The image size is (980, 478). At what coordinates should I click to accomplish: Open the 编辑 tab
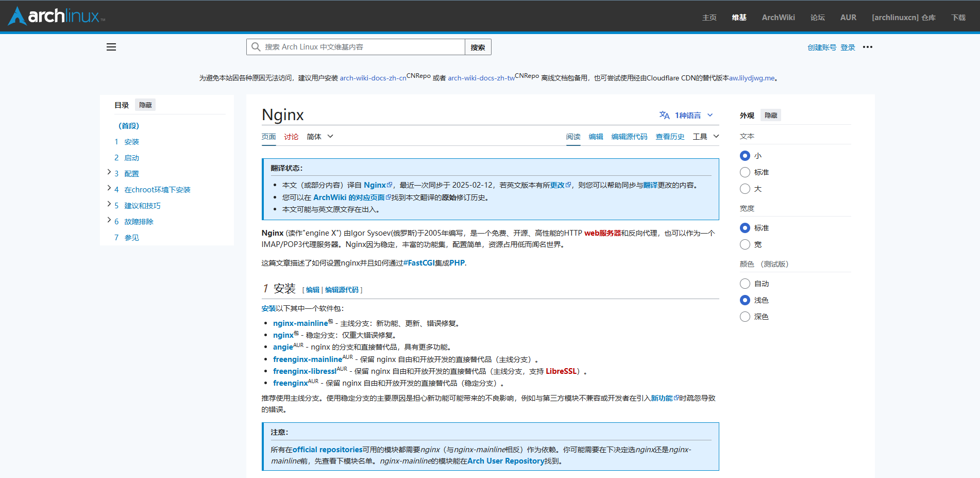coord(596,137)
